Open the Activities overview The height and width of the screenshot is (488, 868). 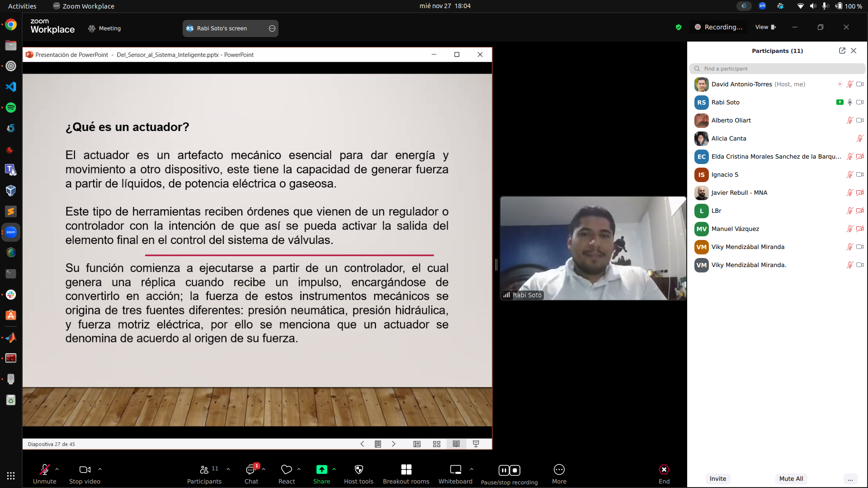22,6
